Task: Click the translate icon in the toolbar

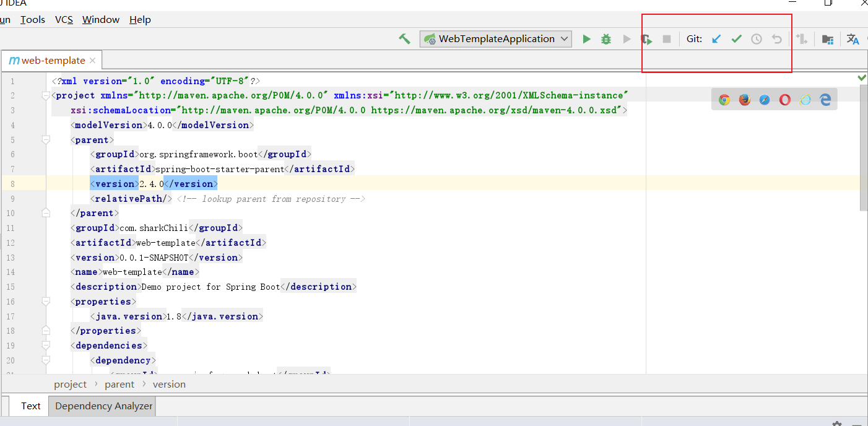Action: [x=853, y=39]
